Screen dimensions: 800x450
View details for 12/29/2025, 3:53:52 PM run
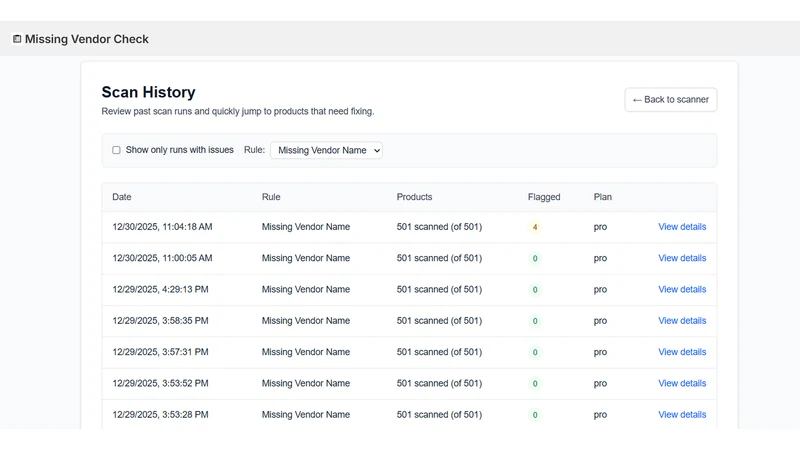coord(682,383)
